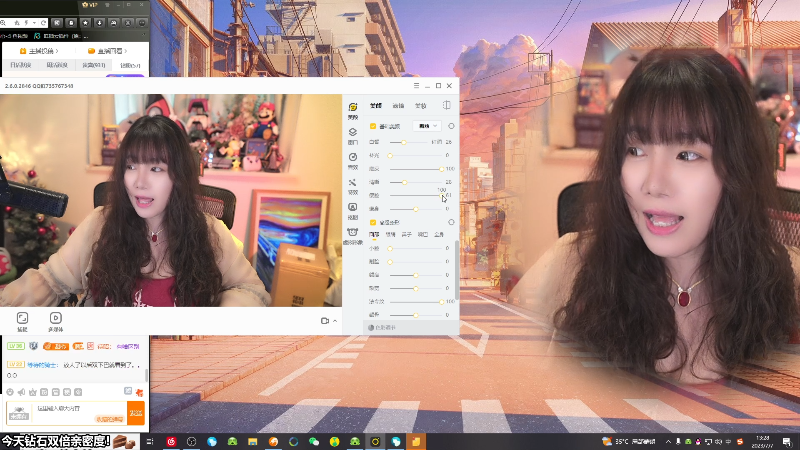Viewport: 800px width, 450px height.
Task: Select the fifth face-part sub-tab
Action: [439, 235]
